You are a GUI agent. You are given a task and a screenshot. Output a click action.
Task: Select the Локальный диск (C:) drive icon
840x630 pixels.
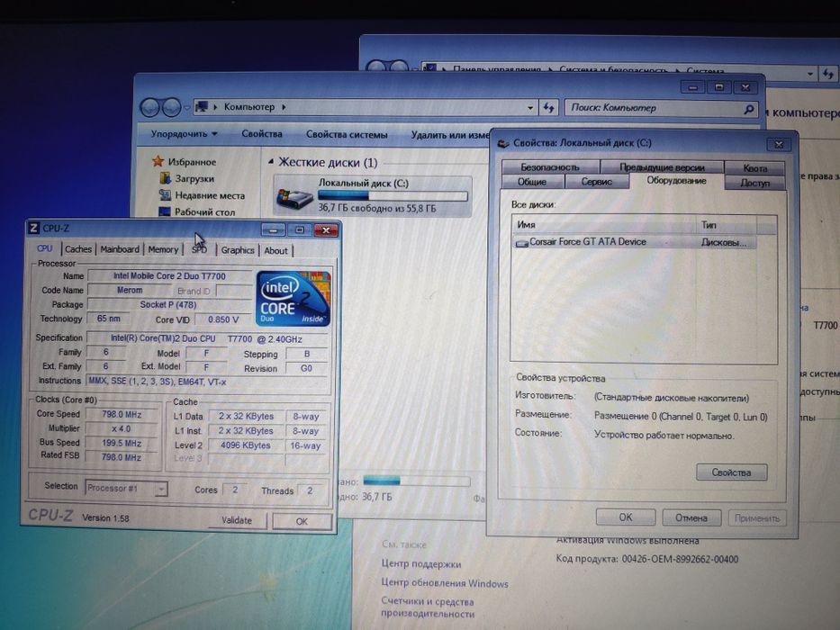click(294, 199)
